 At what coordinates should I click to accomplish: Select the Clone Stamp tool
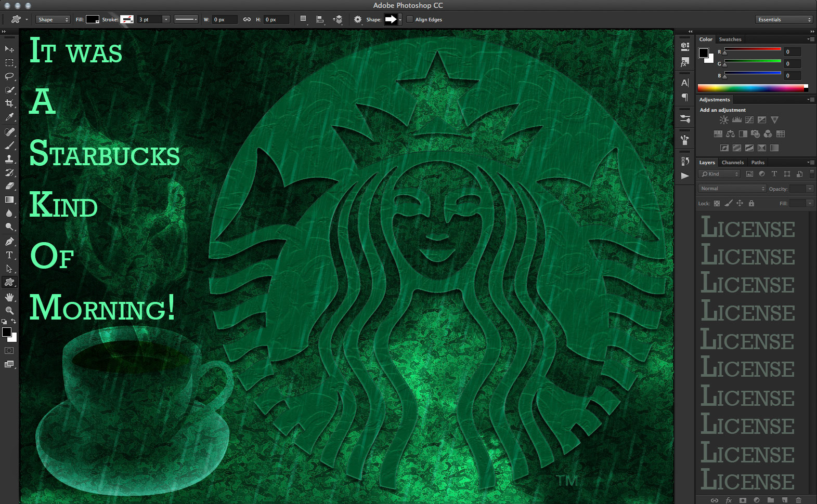click(x=9, y=159)
